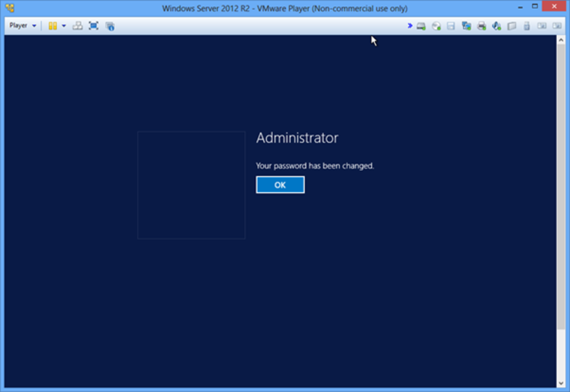Toggle full screen mode for the VM
This screenshot has height=392, width=570.
point(94,25)
